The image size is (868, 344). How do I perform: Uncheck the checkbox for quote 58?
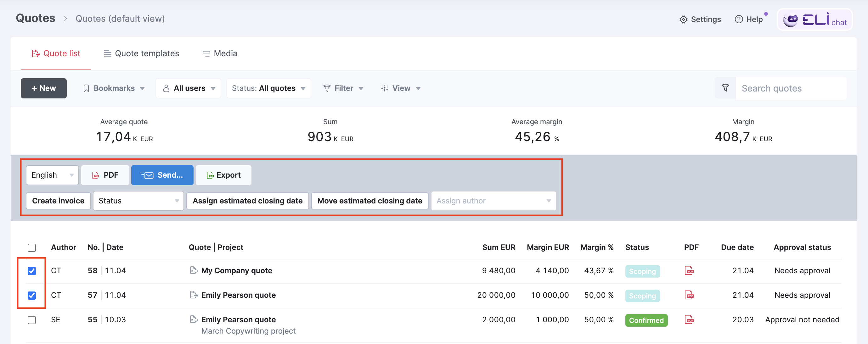point(32,271)
